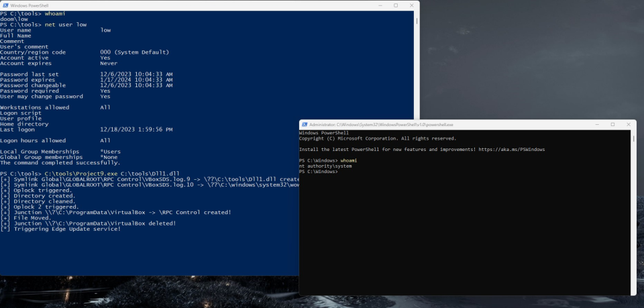
Task: Click the 'Oplock 2 triggered.' output line
Action: click(40, 207)
